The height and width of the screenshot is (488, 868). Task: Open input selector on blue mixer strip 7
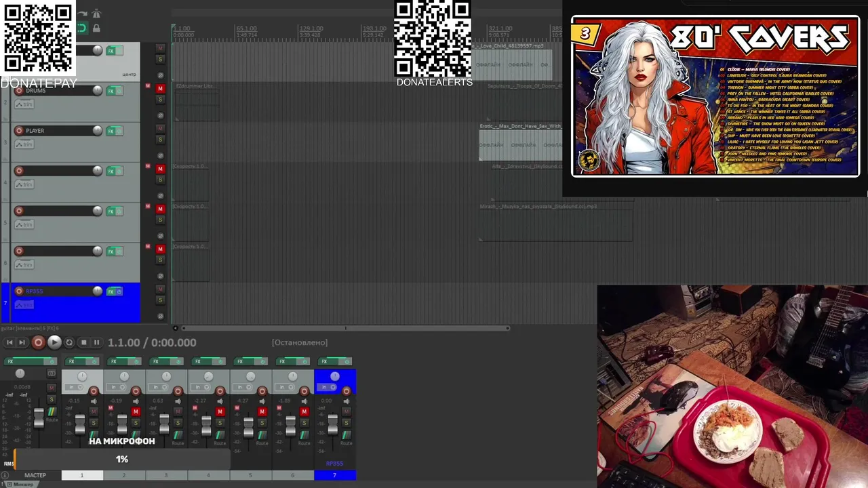(328, 387)
